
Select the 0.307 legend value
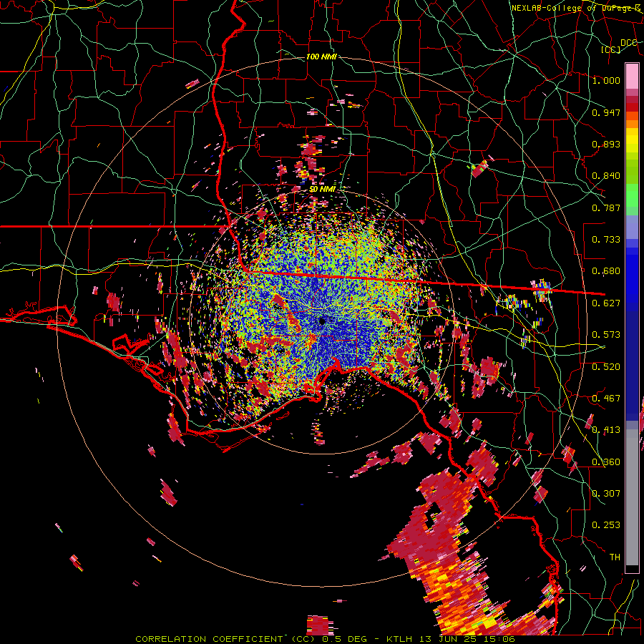(x=606, y=494)
